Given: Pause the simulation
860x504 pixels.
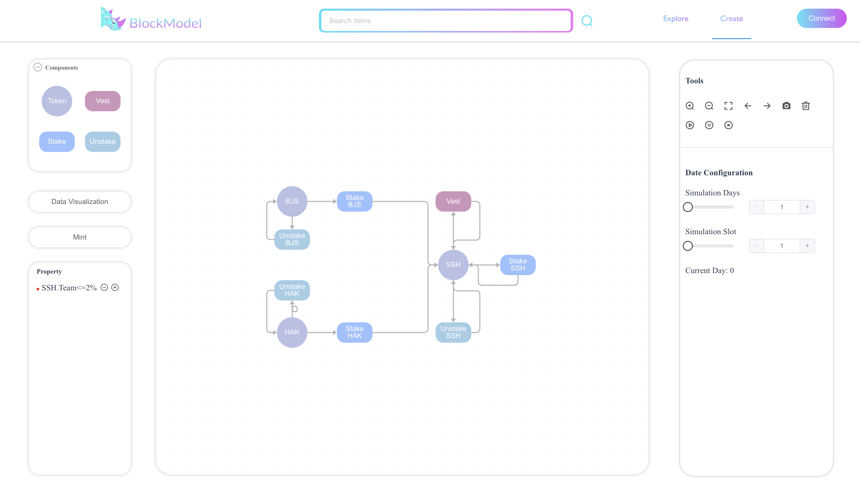Looking at the screenshot, I should [709, 125].
